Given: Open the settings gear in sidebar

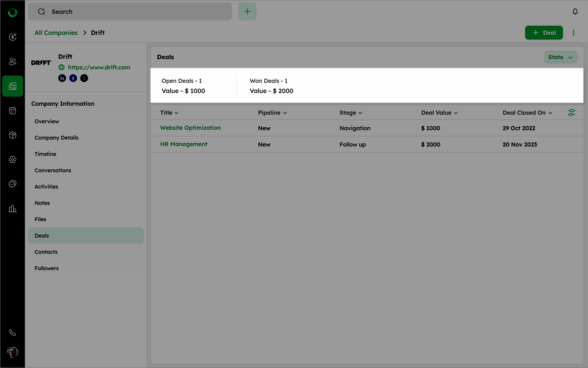Looking at the screenshot, I should [x=12, y=159].
